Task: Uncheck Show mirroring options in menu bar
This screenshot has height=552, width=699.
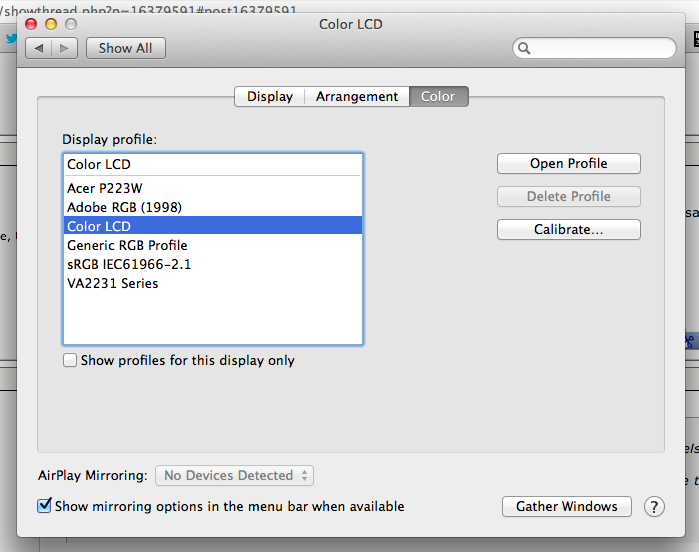Action: point(44,506)
